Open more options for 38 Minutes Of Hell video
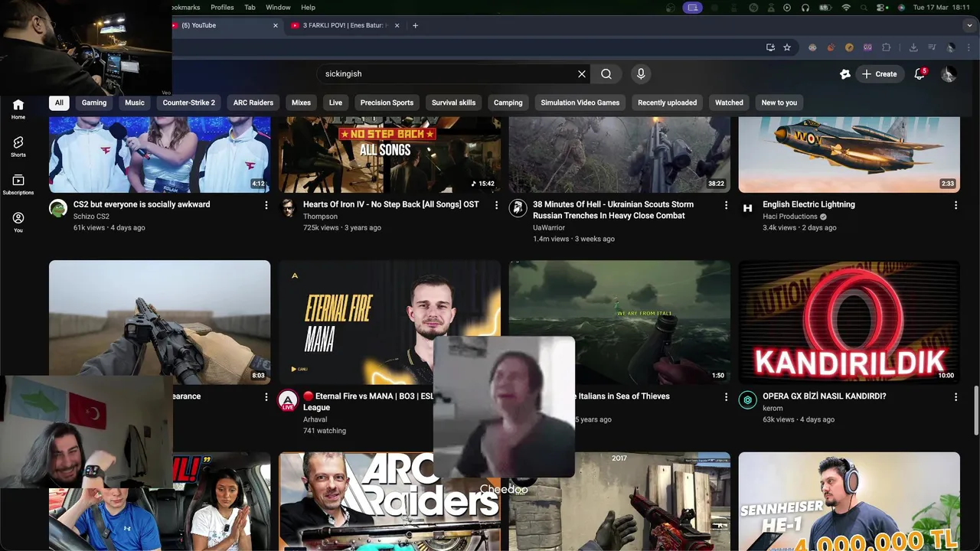 tap(726, 205)
